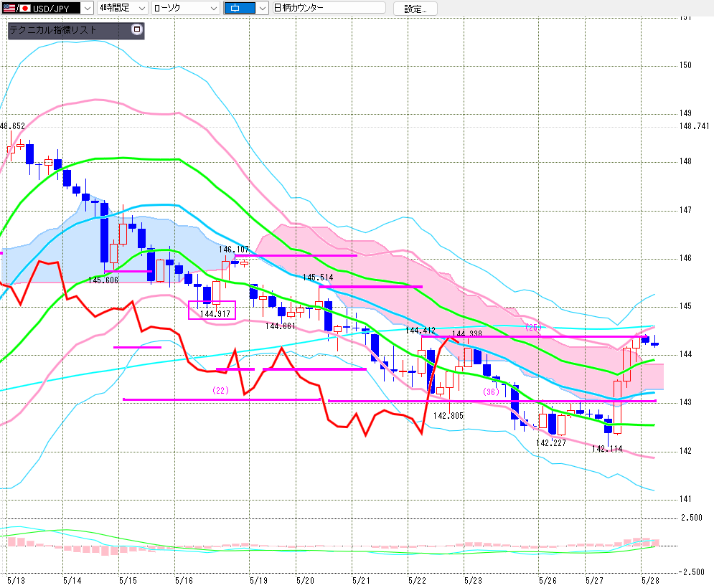Click the 146.107 price label
The height and width of the screenshot is (588, 714).
point(234,250)
